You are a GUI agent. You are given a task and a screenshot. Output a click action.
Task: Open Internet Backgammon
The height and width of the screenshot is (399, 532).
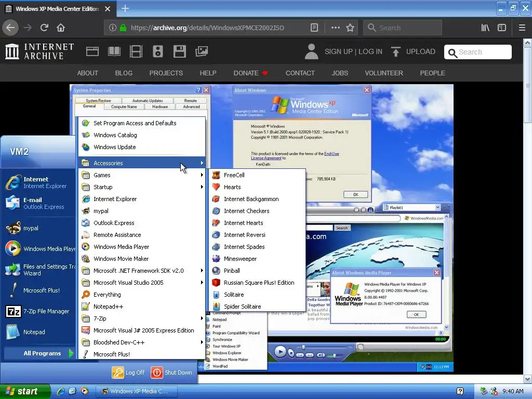click(x=258, y=199)
